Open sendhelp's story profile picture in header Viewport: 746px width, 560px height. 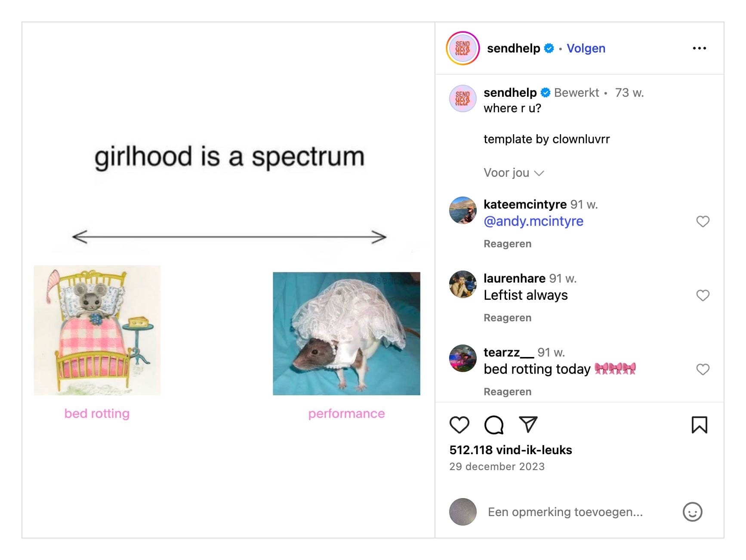tap(462, 48)
